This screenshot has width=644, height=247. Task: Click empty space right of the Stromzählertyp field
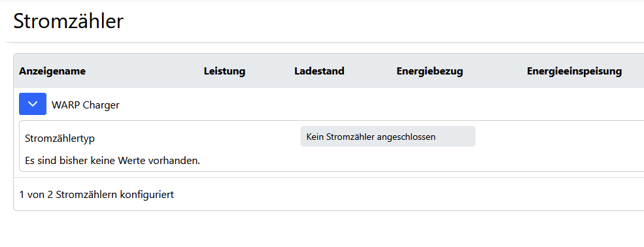[x=558, y=136]
